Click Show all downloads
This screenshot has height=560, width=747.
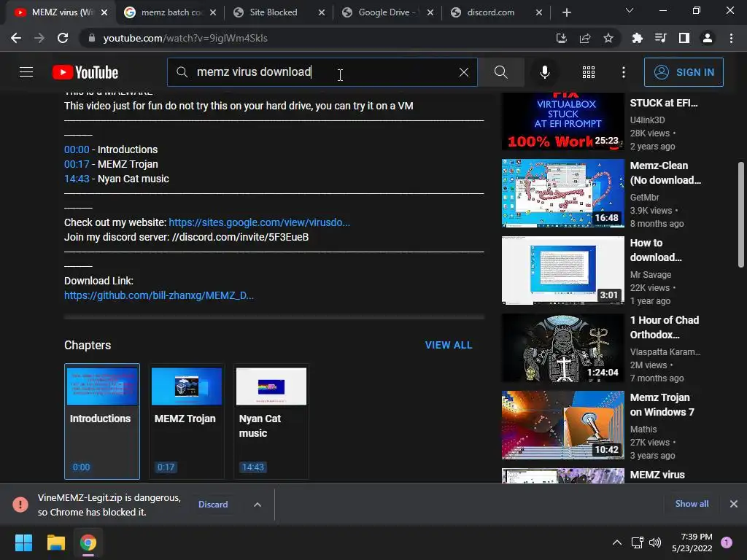[x=692, y=504]
